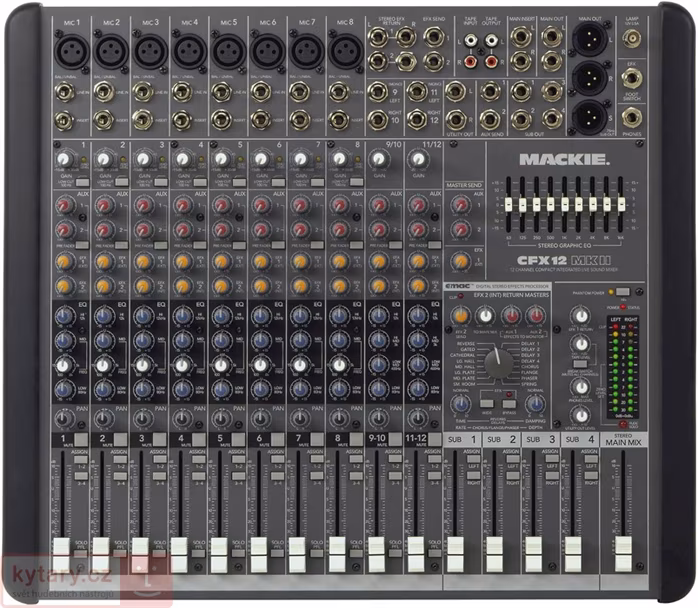The width and height of the screenshot is (698, 608).
Task: Click the channel 8 EFX 2 knob
Action: 339,285
